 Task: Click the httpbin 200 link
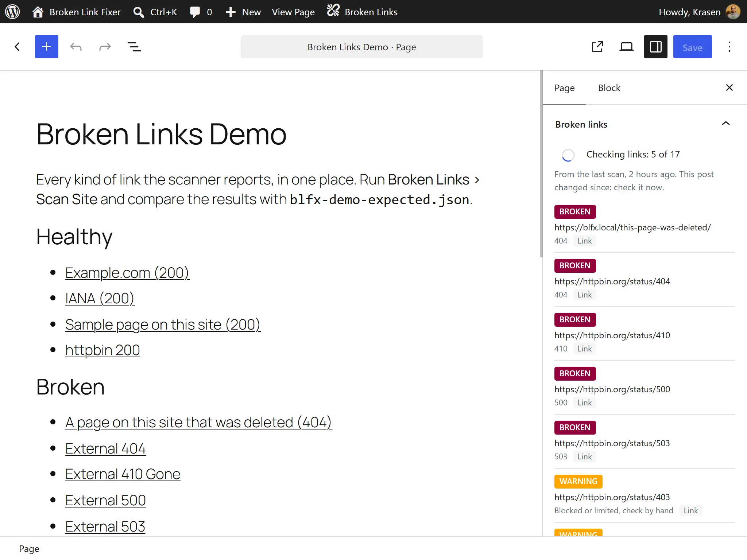102,350
